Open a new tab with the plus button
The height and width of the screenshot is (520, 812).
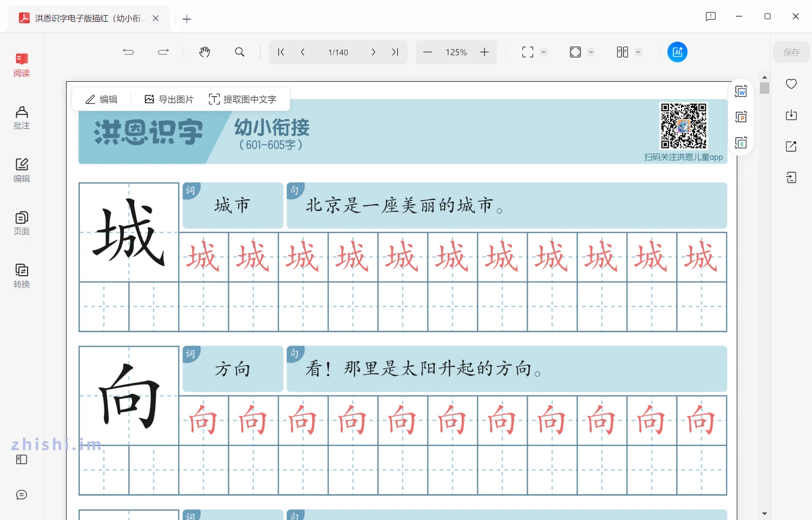coord(187,19)
